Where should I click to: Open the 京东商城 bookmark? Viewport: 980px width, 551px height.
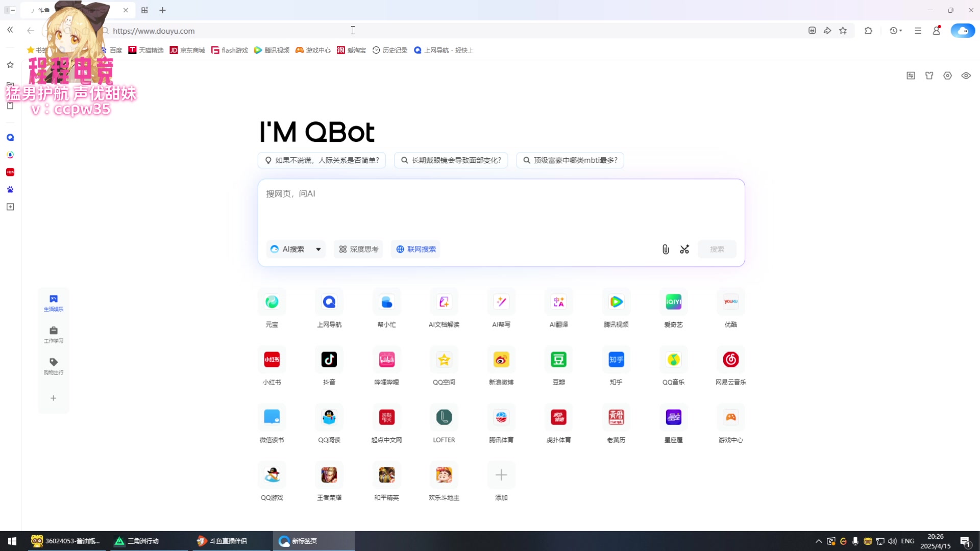tap(187, 50)
